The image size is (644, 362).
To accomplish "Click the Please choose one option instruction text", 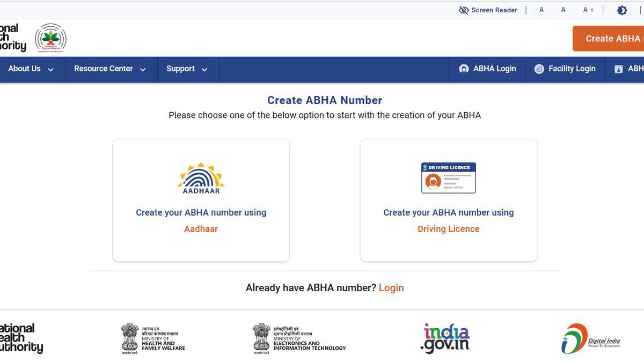I will pos(325,115).
